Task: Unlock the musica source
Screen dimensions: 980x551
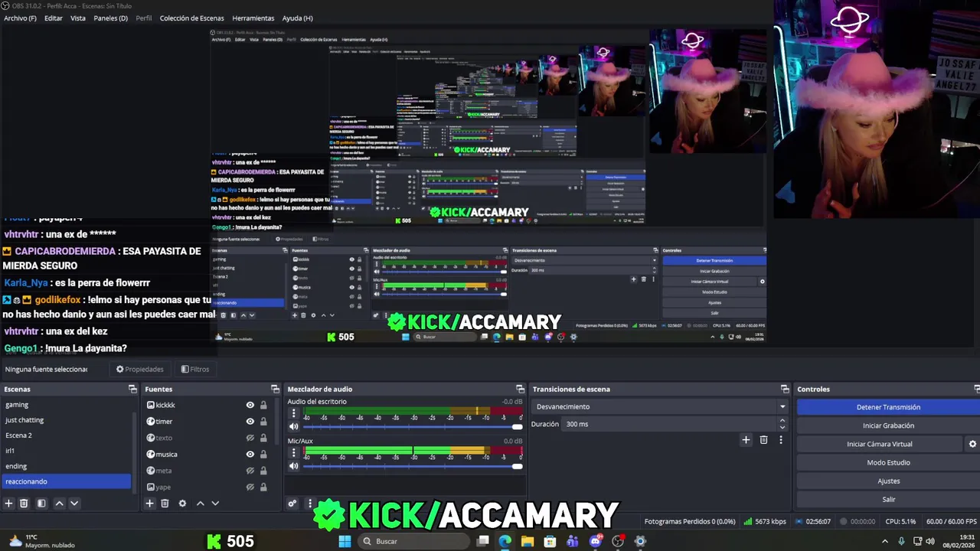Action: 263,454
